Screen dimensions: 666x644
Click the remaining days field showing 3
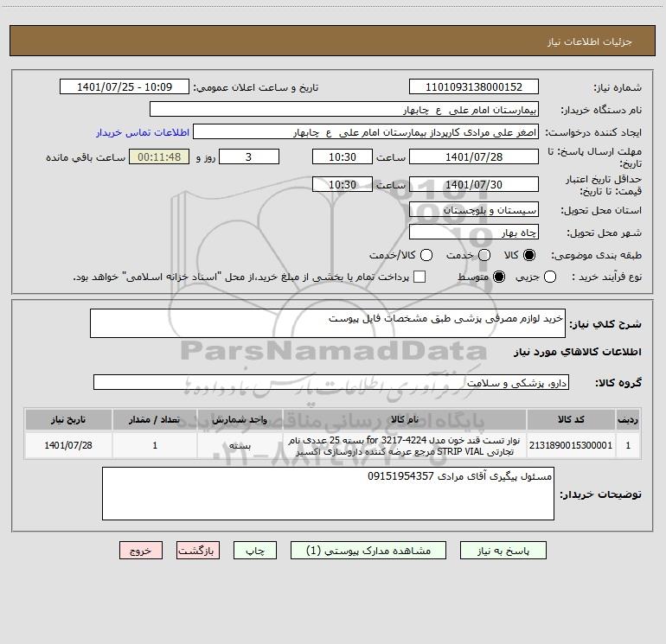(x=249, y=156)
